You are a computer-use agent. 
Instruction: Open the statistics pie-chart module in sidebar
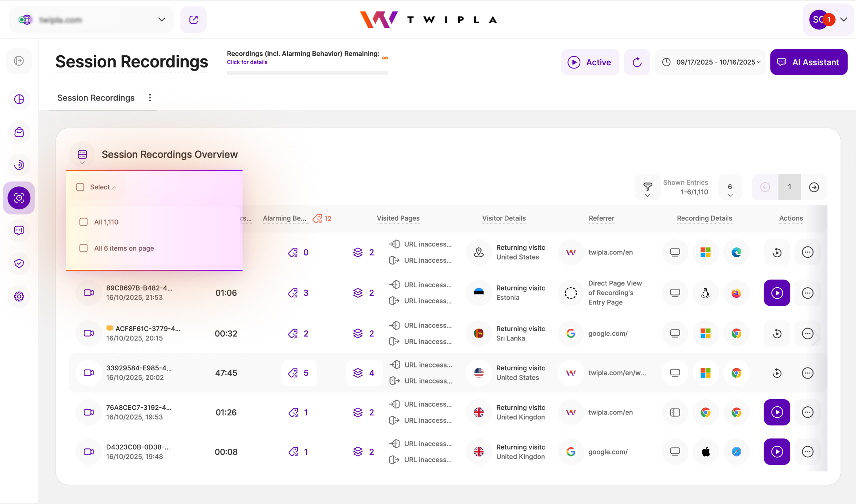pos(19,99)
